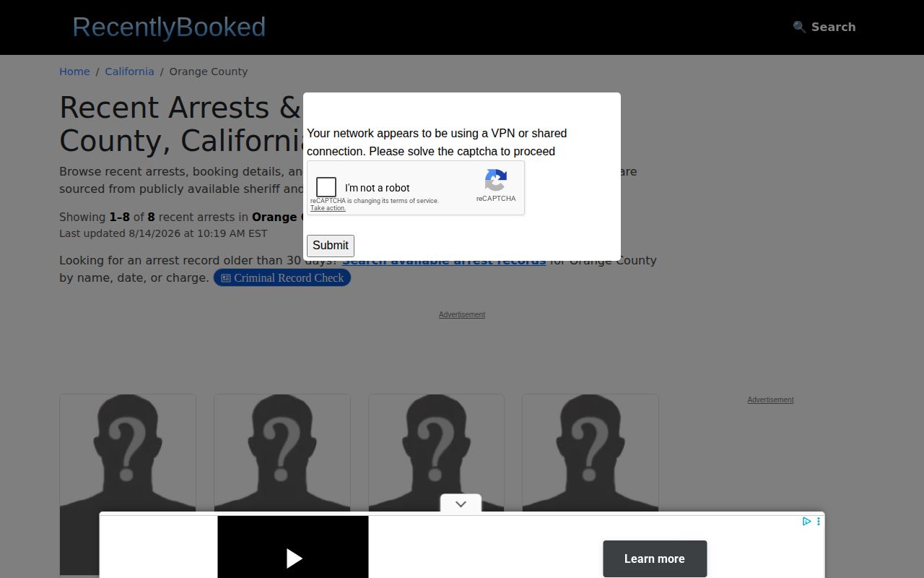
Task: Open Search in the top header
Action: 824,27
